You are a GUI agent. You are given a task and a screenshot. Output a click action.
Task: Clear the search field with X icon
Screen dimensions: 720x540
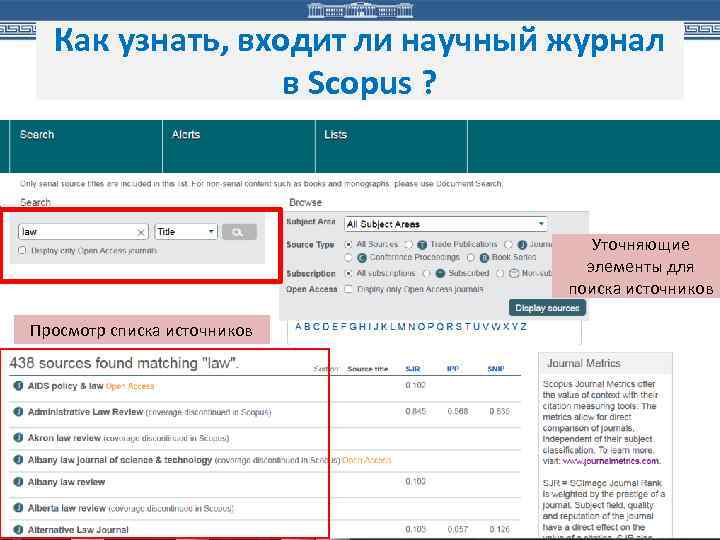pyautogui.click(x=141, y=232)
